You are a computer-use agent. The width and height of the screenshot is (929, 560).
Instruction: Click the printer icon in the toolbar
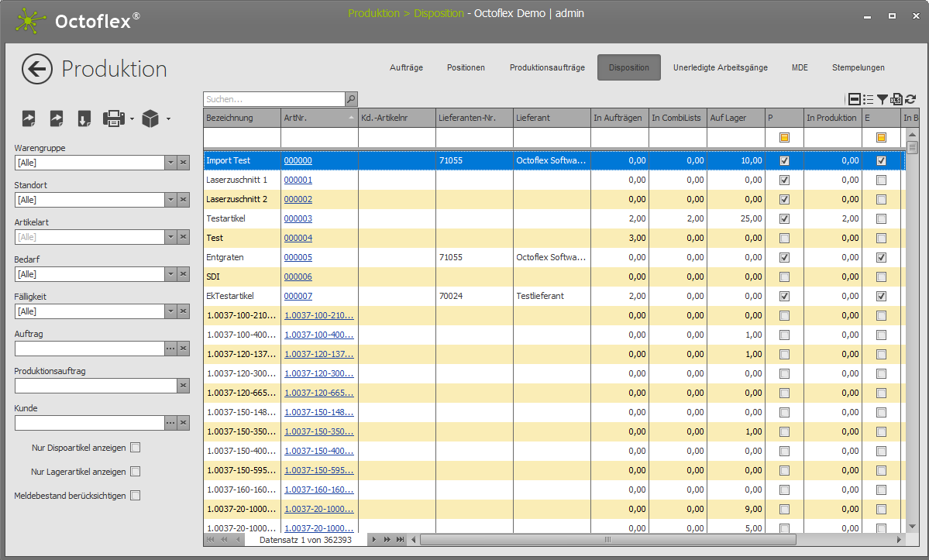click(114, 119)
